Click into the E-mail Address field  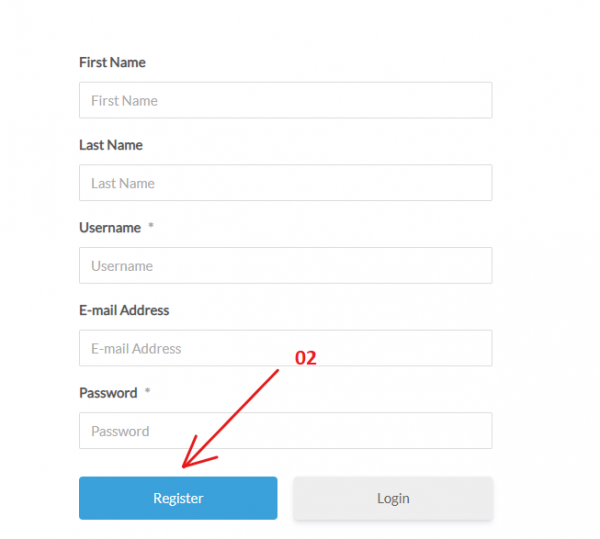pyautogui.click(x=285, y=349)
